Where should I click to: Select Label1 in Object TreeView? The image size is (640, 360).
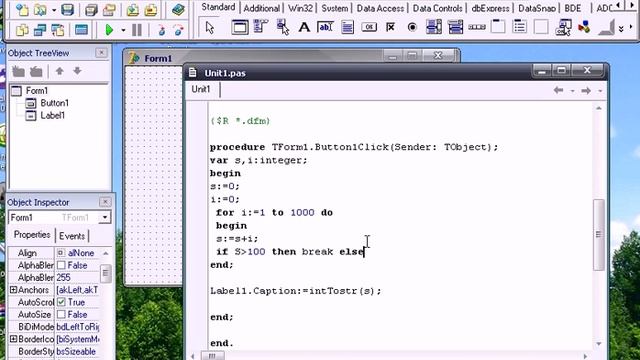[53, 115]
